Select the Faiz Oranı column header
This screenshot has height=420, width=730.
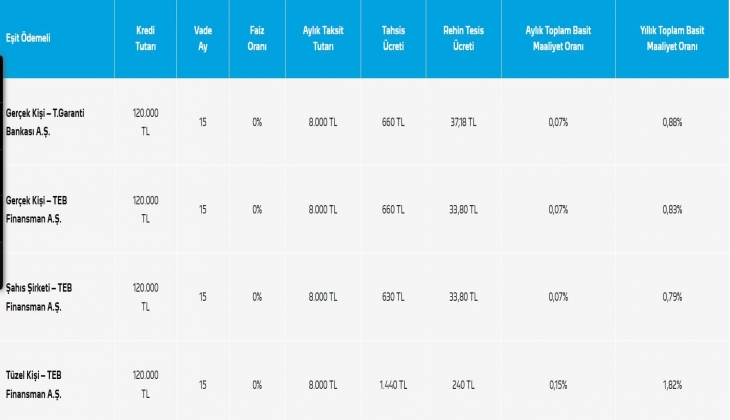click(x=257, y=38)
